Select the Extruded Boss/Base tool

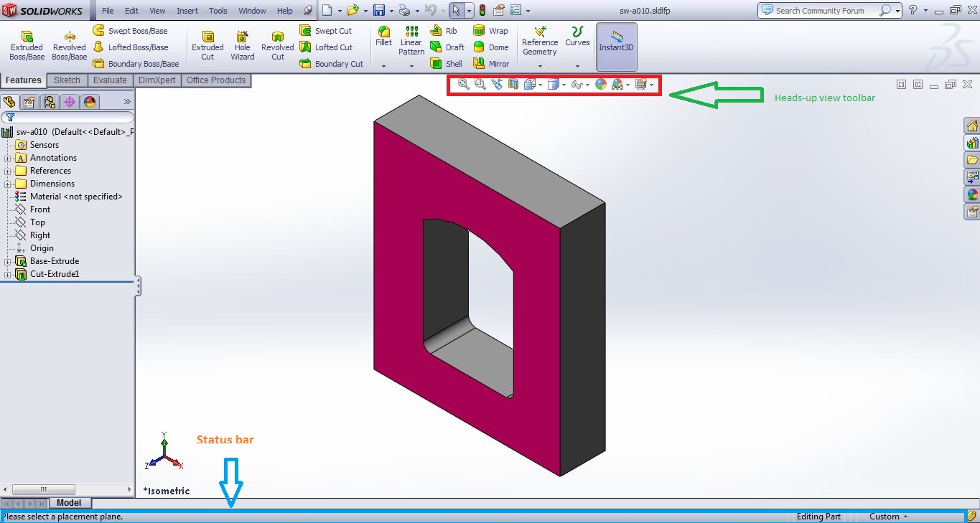(x=26, y=43)
